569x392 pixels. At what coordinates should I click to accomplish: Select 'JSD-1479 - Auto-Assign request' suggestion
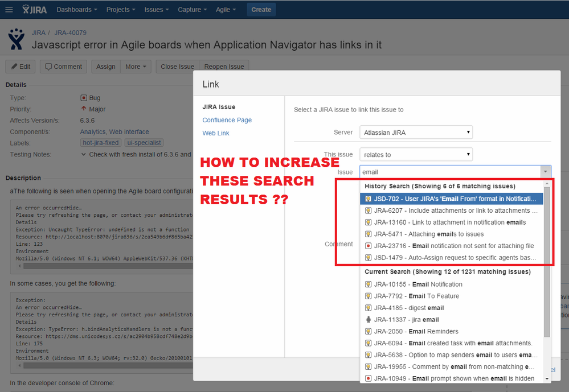click(x=452, y=258)
